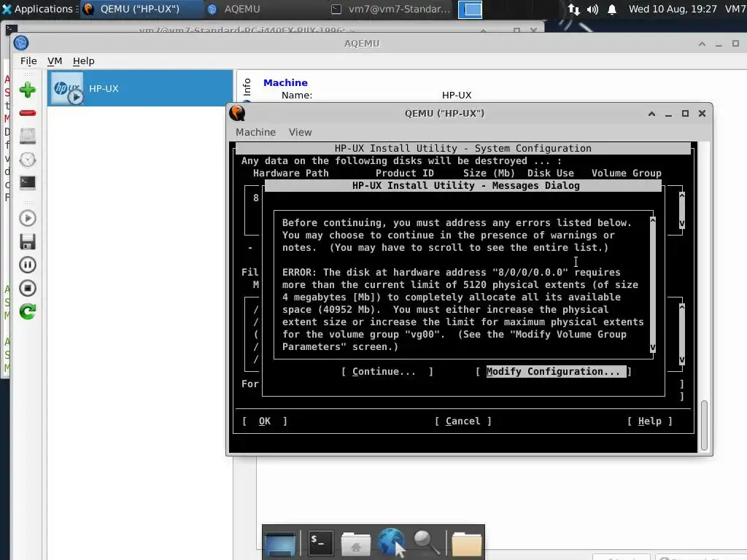Open the Machine menu in QEMU window
The image size is (747, 560).
pyautogui.click(x=255, y=133)
